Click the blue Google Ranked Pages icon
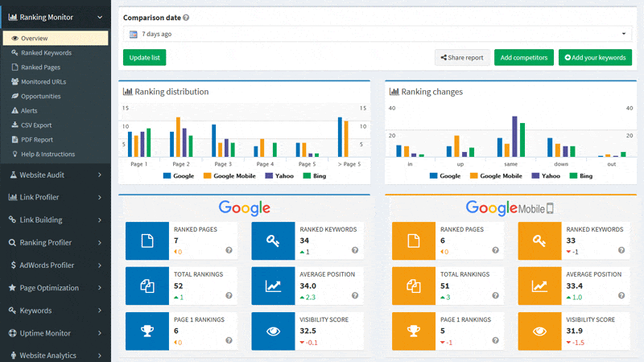This screenshot has width=644, height=362. [147, 241]
